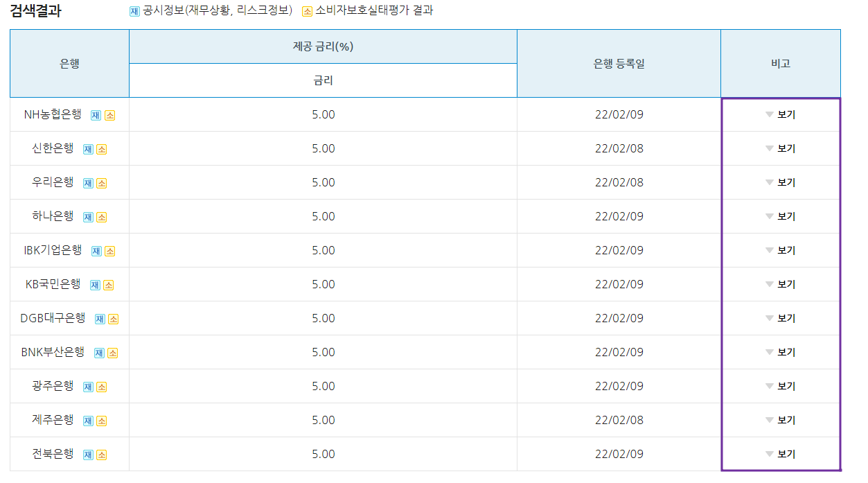Viewport: 868px width, 483px height.
Task: Open 재 disclosure icon for KB국민은행
Action: 95,285
